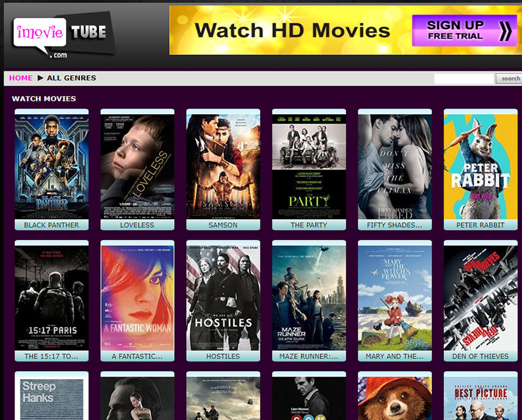Open A Fantastic Woman poster

(137, 298)
